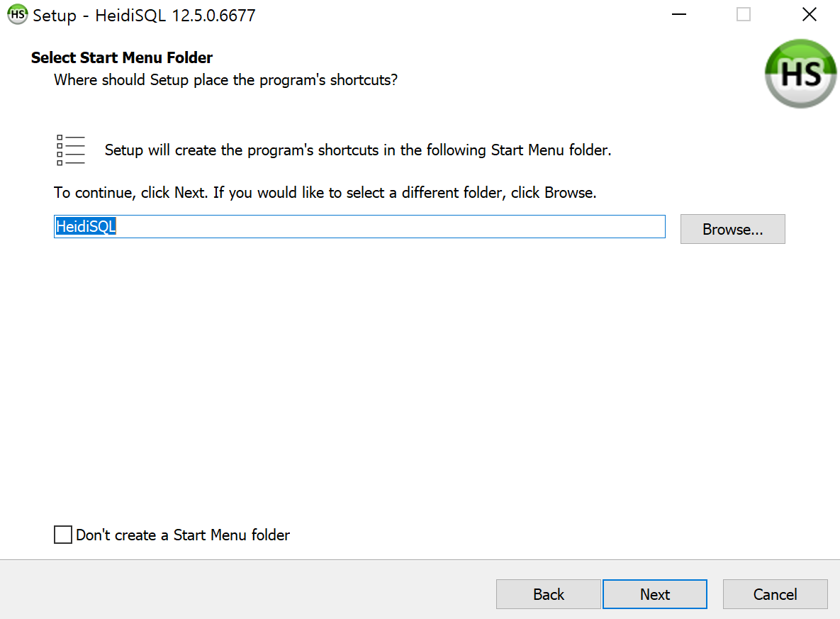Close the Setup window

[x=809, y=14]
